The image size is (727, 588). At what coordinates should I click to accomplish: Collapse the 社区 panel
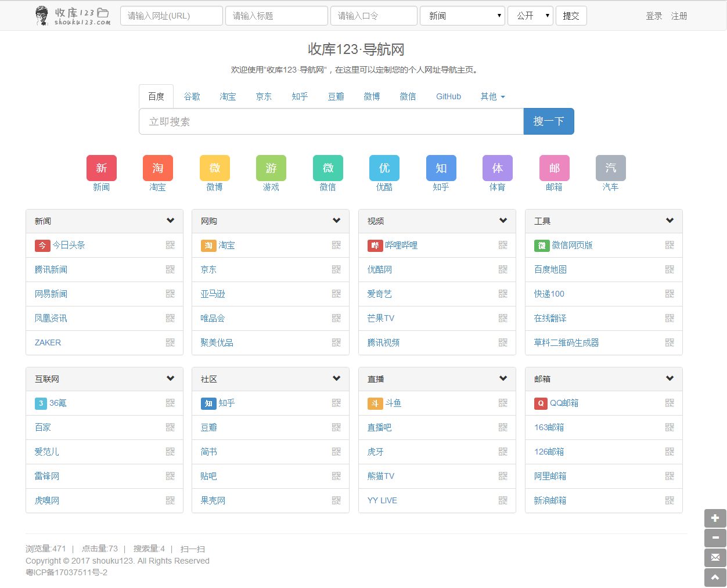[x=336, y=378]
